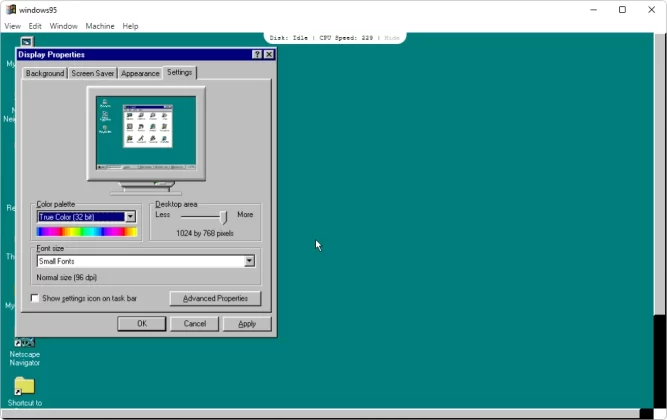Click the windows95 app title icon

[x=11, y=9]
